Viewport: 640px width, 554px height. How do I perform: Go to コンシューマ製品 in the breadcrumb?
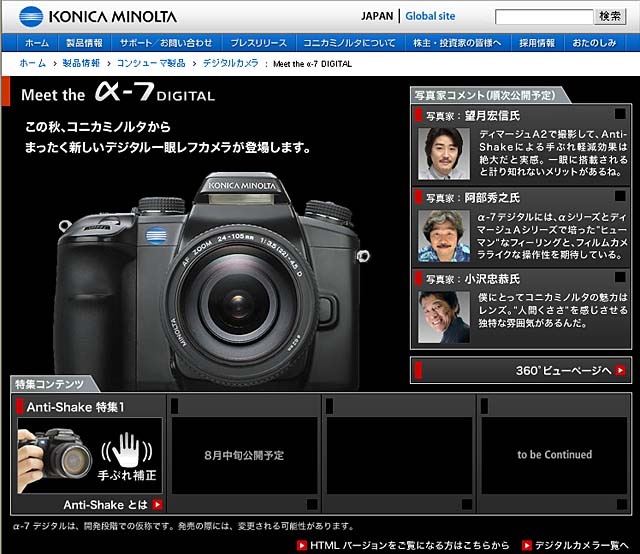pyautogui.click(x=151, y=63)
